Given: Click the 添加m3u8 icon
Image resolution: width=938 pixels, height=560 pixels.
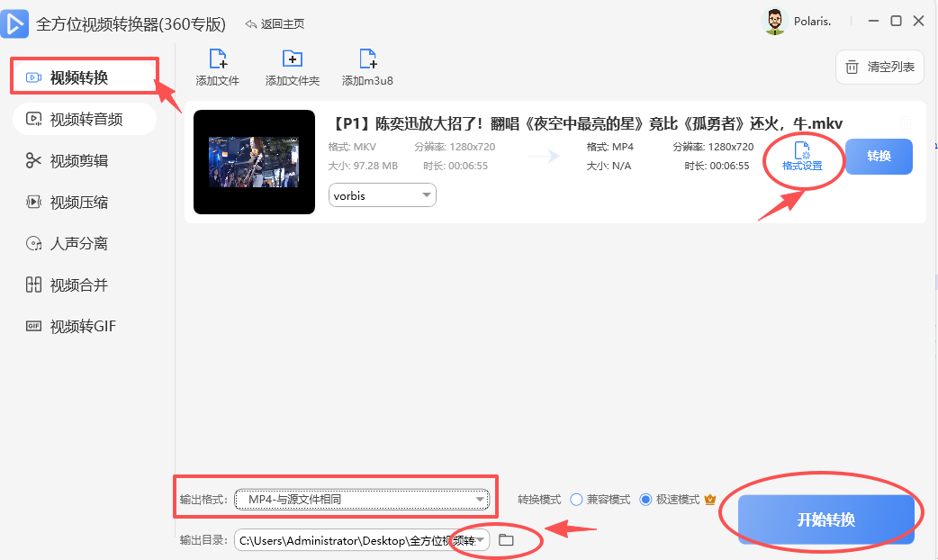Looking at the screenshot, I should (367, 59).
